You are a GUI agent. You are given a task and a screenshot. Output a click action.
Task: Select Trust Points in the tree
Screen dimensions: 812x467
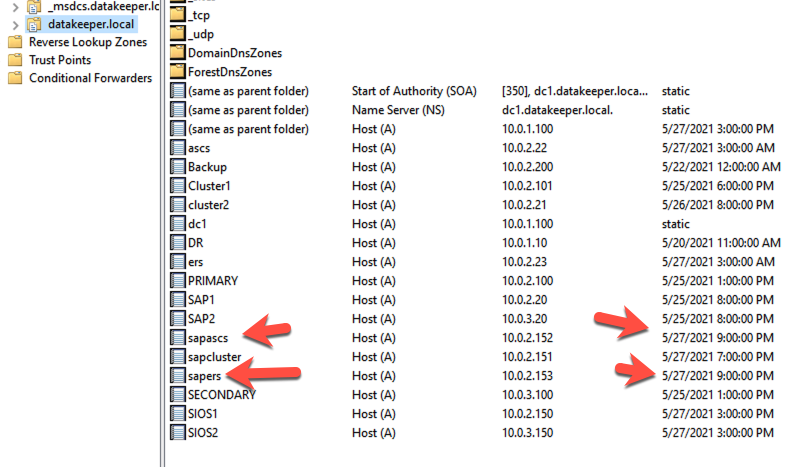(60, 60)
